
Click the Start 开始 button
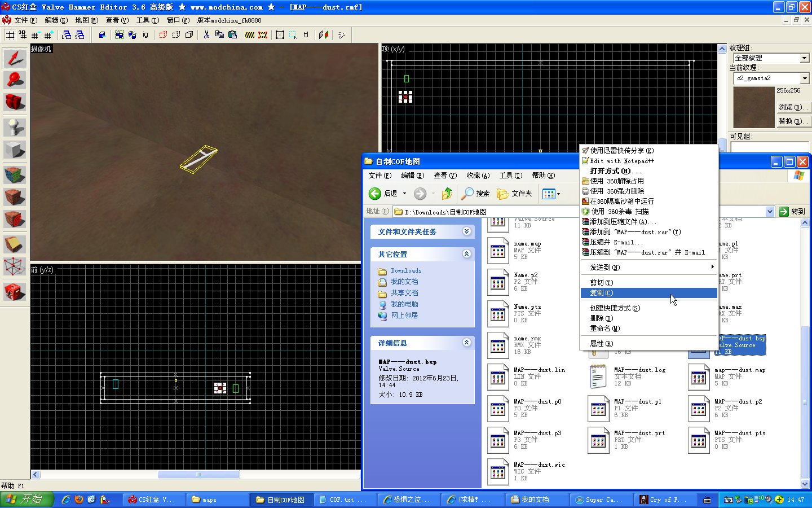(27, 500)
